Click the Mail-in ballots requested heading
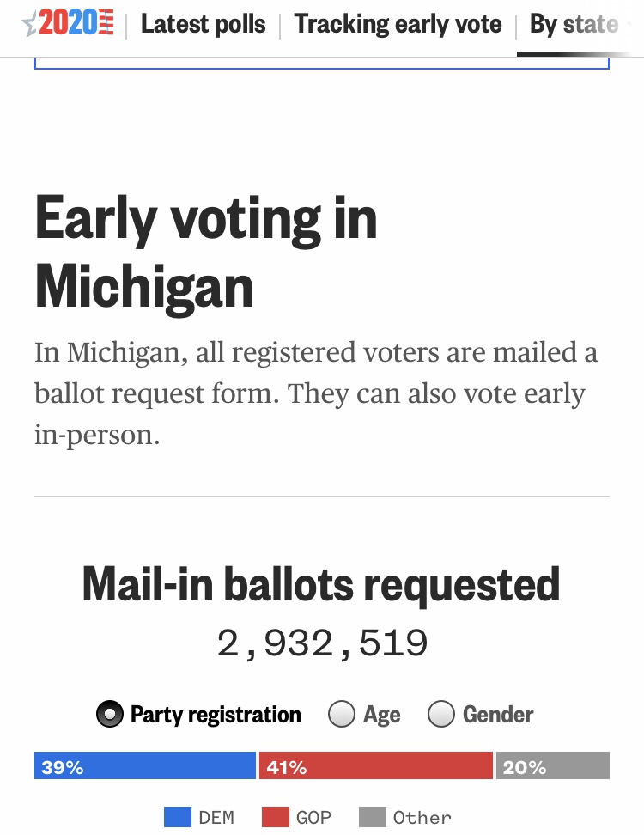The image size is (644, 835). pyautogui.click(x=321, y=585)
